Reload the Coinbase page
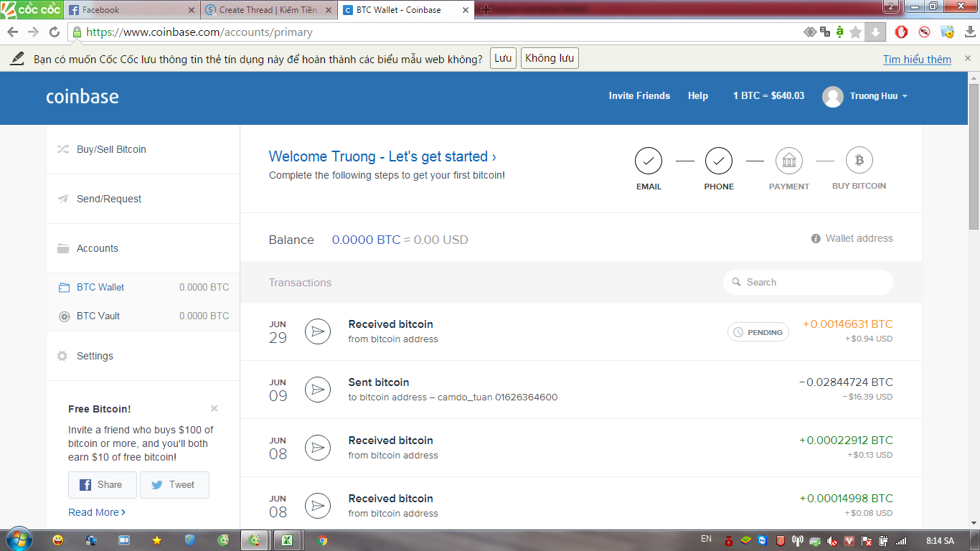980x551 pixels. (55, 32)
